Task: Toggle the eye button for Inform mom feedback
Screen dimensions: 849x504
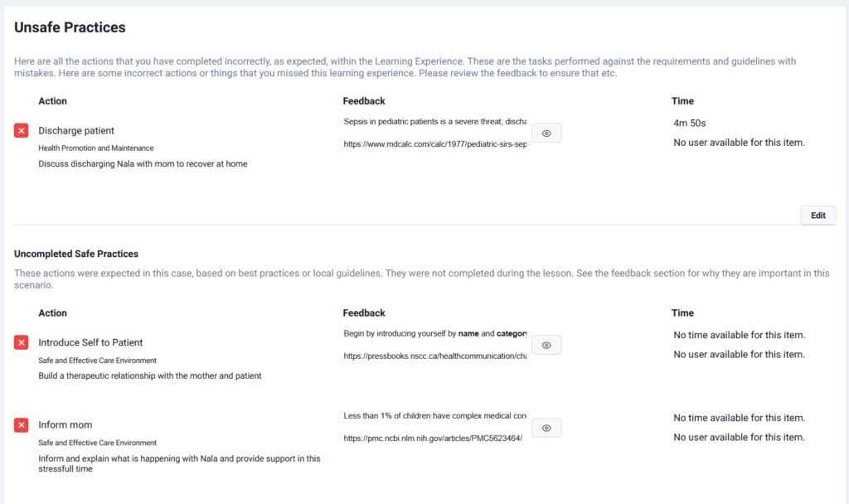Action: (546, 428)
